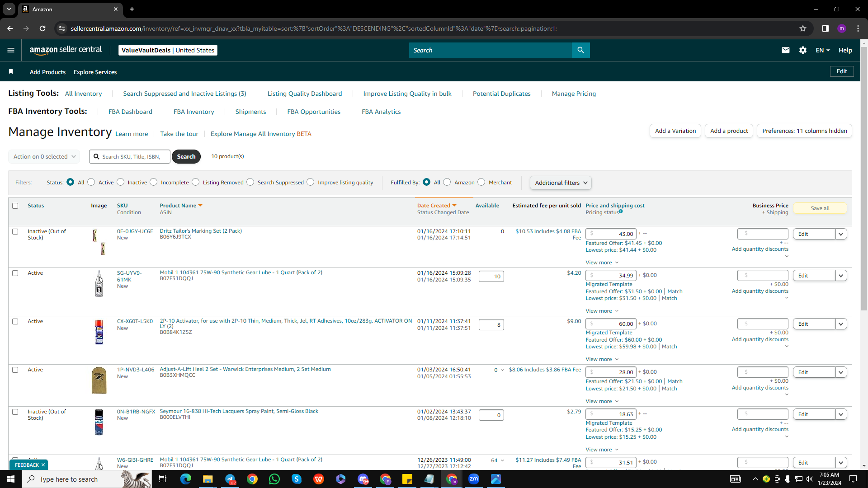Image resolution: width=868 pixels, height=488 pixels.
Task: Click the black Search button for SKU
Action: pos(186,156)
